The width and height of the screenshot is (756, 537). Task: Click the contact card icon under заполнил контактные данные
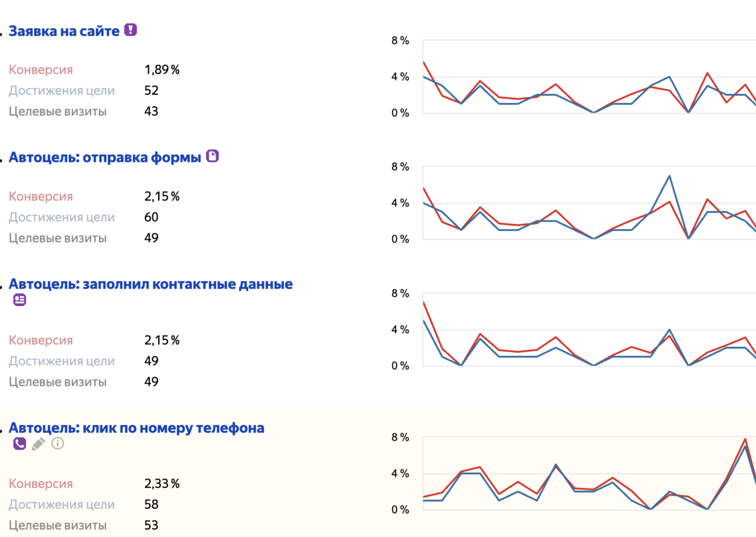pos(19,300)
